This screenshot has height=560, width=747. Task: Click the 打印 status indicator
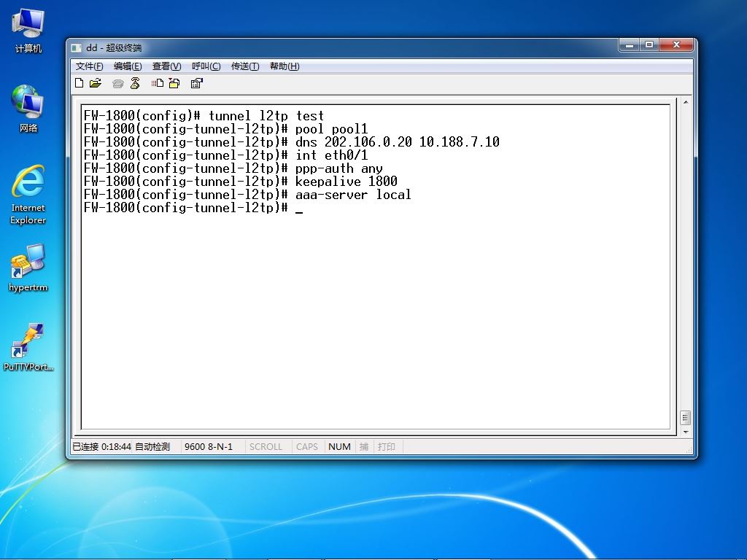[x=387, y=447]
